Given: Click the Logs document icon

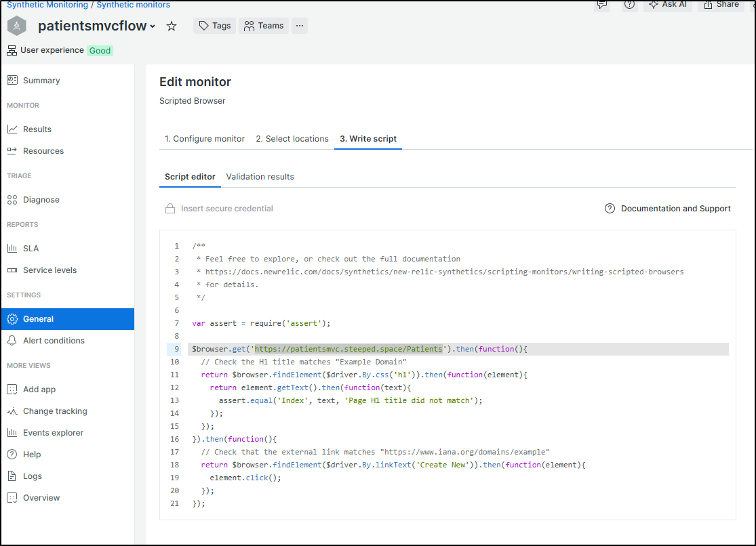Looking at the screenshot, I should [x=12, y=476].
